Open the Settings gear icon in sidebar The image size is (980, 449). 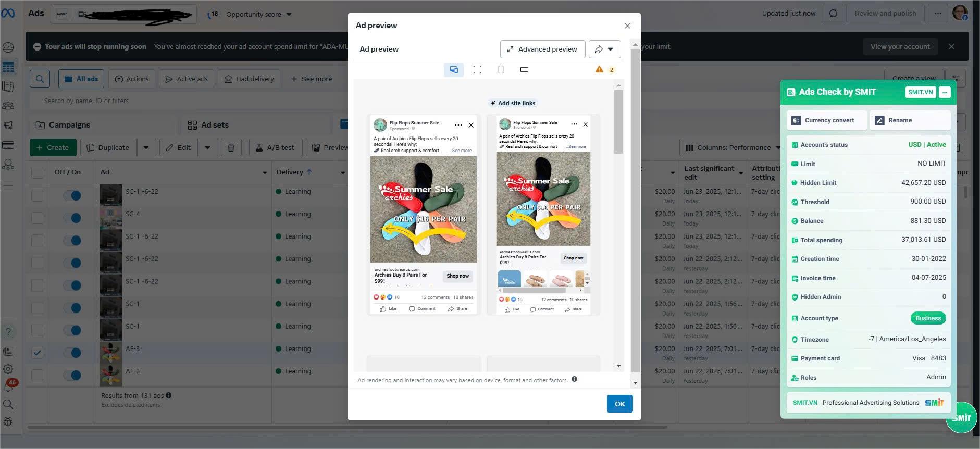pyautogui.click(x=8, y=369)
